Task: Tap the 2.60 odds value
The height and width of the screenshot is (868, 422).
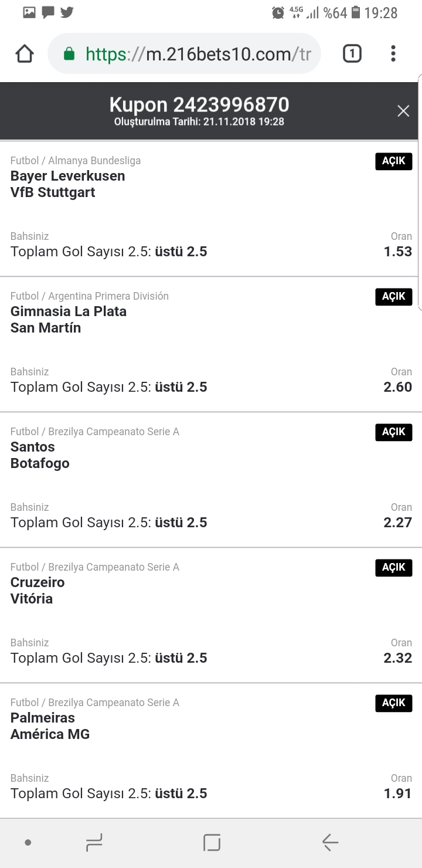Action: (398, 387)
